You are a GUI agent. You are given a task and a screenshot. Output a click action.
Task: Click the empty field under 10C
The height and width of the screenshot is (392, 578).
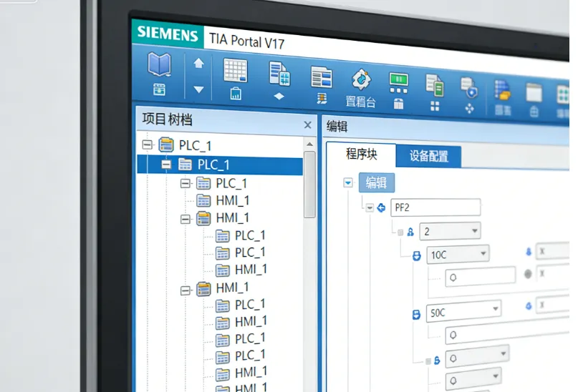pyautogui.click(x=481, y=276)
